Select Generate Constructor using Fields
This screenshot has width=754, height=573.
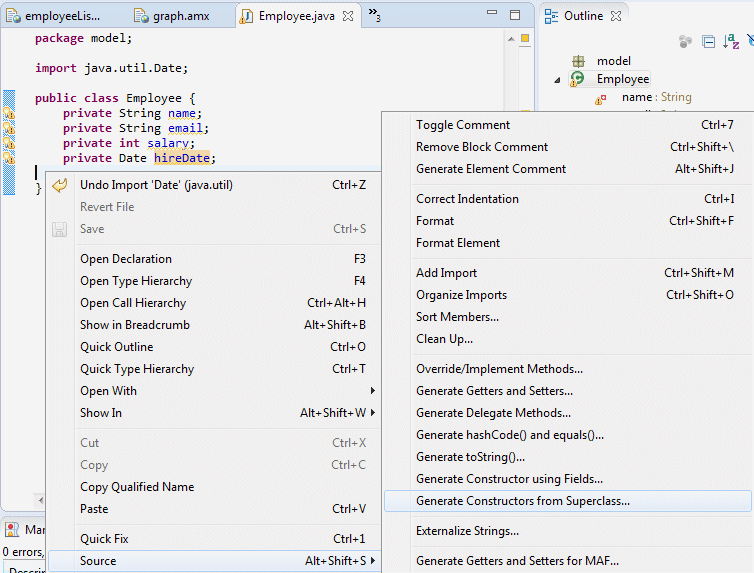click(x=509, y=479)
